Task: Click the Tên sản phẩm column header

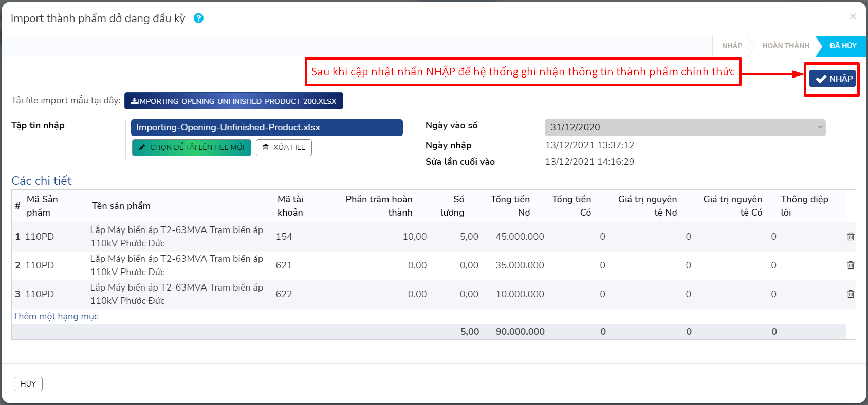Action: point(121,206)
